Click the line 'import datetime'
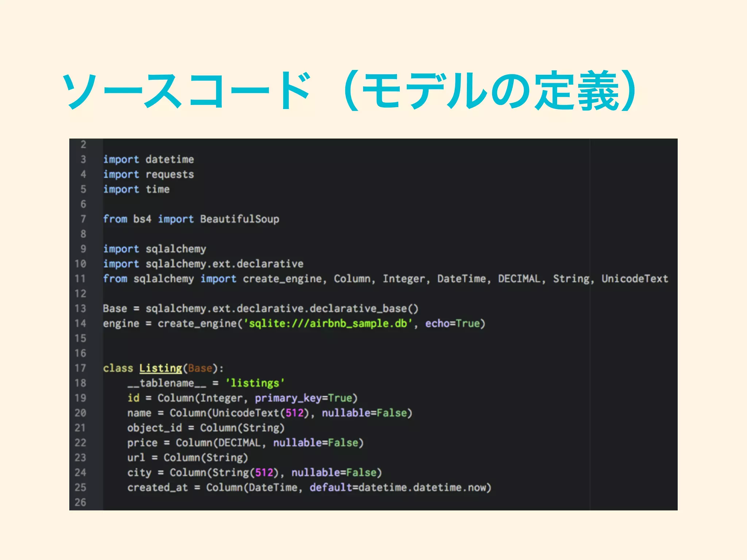Screen dimensions: 747x560 (148, 159)
